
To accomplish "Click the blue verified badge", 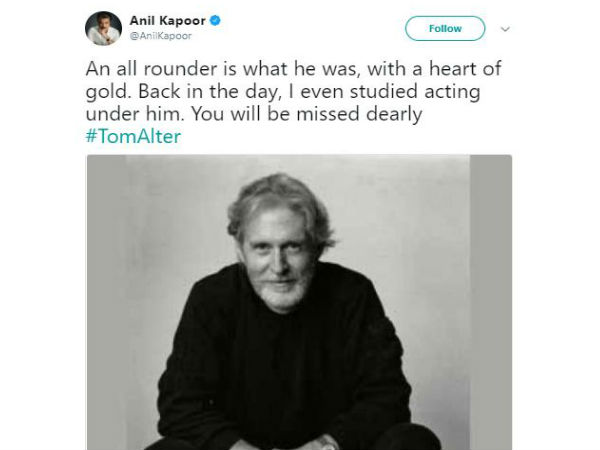I will (215, 20).
